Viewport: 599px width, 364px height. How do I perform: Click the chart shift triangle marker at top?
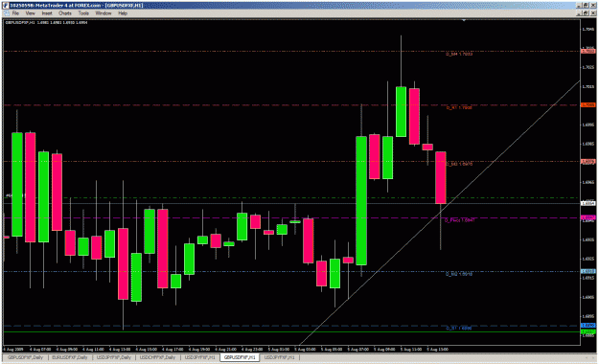tap(464, 20)
